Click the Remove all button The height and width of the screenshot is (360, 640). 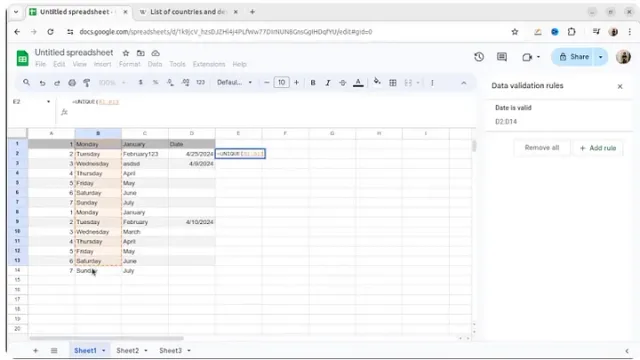pyautogui.click(x=542, y=148)
